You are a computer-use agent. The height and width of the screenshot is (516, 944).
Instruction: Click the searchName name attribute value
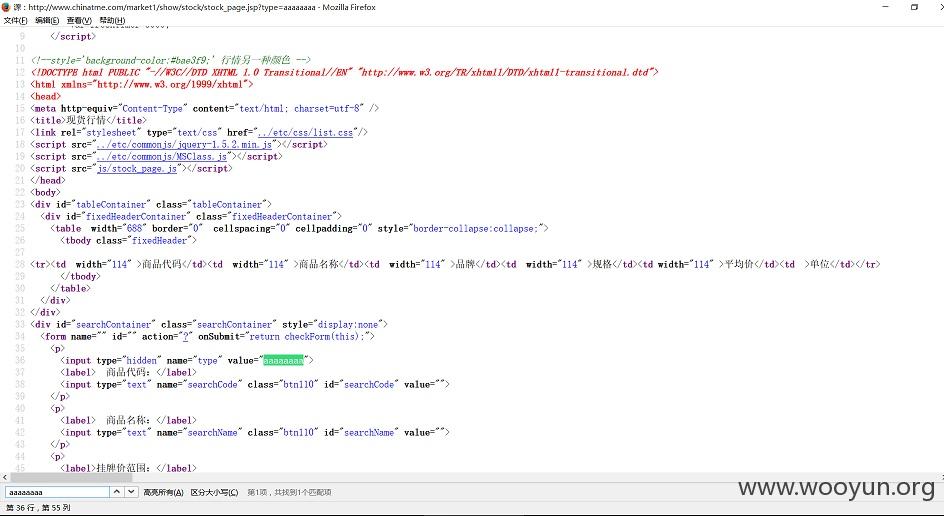coord(213,433)
